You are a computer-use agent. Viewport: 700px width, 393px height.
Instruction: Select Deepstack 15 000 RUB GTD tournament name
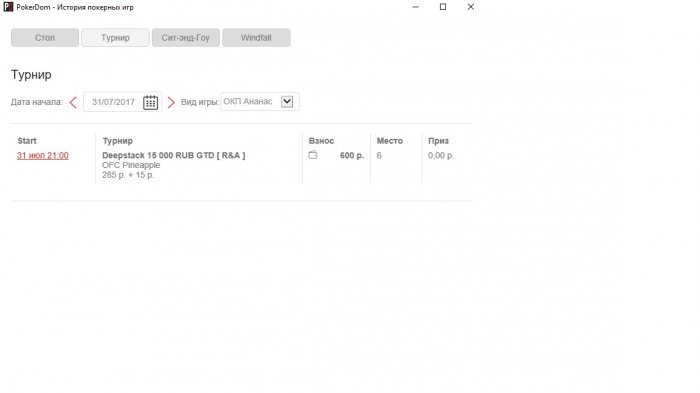tap(174, 155)
